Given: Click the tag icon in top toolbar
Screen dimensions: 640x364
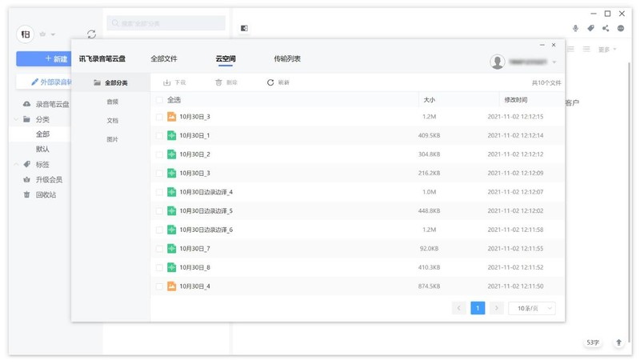Looking at the screenshot, I should point(590,28).
